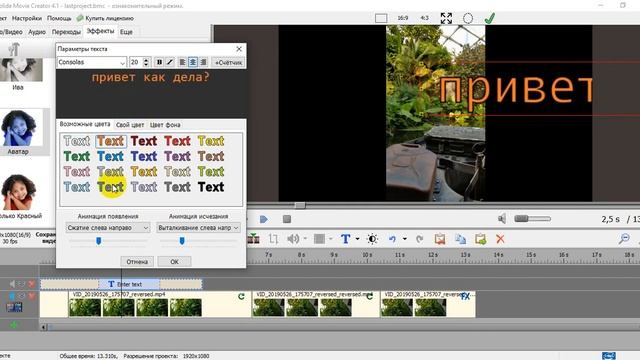This screenshot has width=640, height=360.
Task: Select the solid black Text style swatch
Action: pyautogui.click(x=211, y=187)
